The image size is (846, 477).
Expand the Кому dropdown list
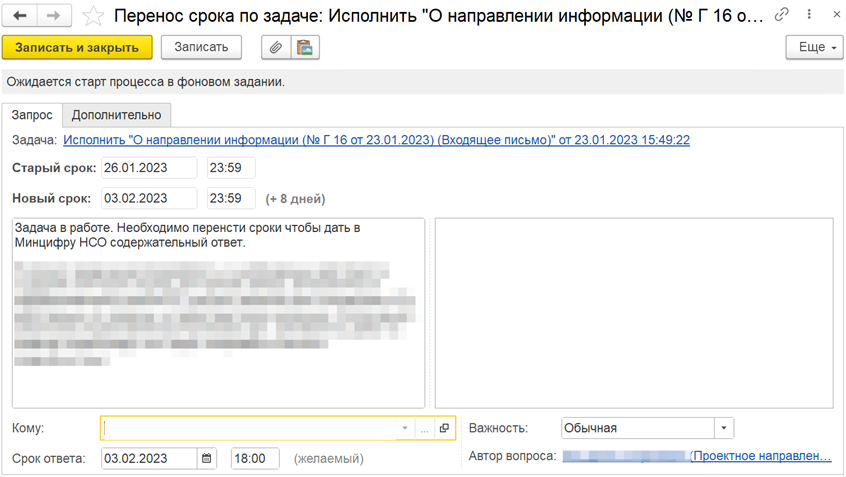405,428
